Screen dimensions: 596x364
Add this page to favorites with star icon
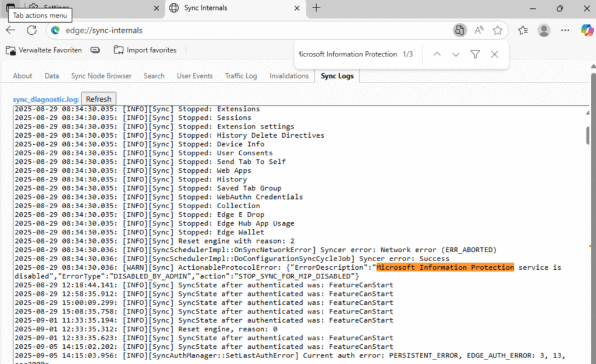pyautogui.click(x=497, y=30)
